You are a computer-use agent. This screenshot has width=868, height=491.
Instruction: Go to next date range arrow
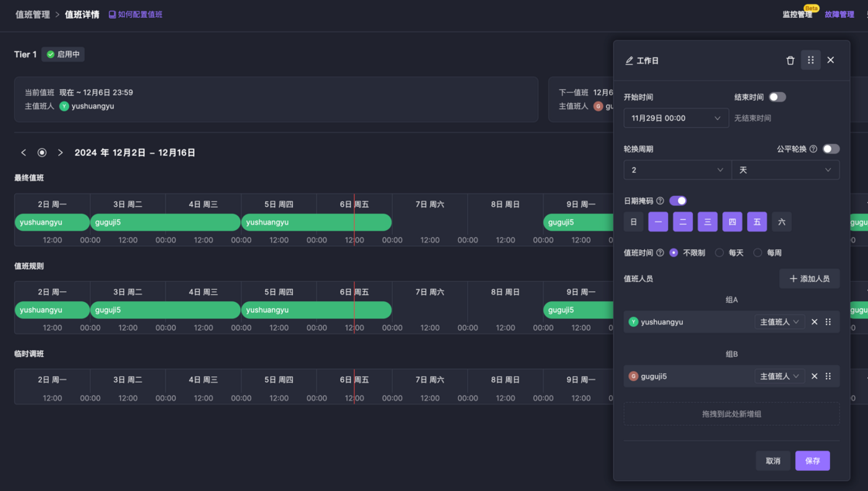click(x=60, y=153)
